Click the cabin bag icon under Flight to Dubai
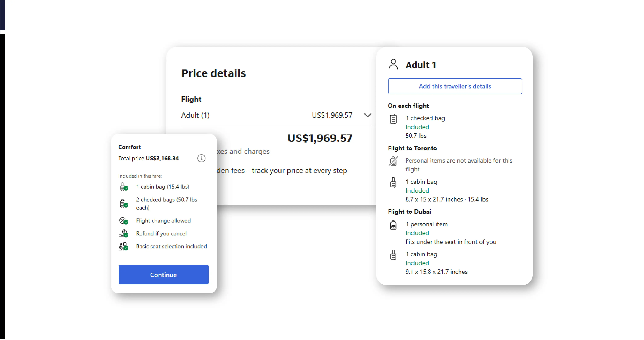This screenshot has height=340, width=644. click(393, 255)
